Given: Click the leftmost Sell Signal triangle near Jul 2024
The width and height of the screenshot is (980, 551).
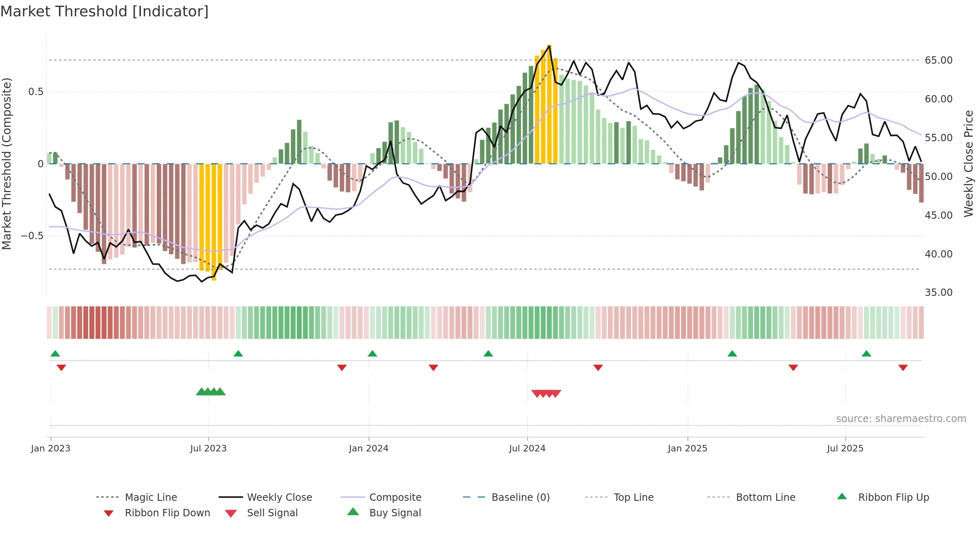Looking at the screenshot, I should (x=537, y=393).
